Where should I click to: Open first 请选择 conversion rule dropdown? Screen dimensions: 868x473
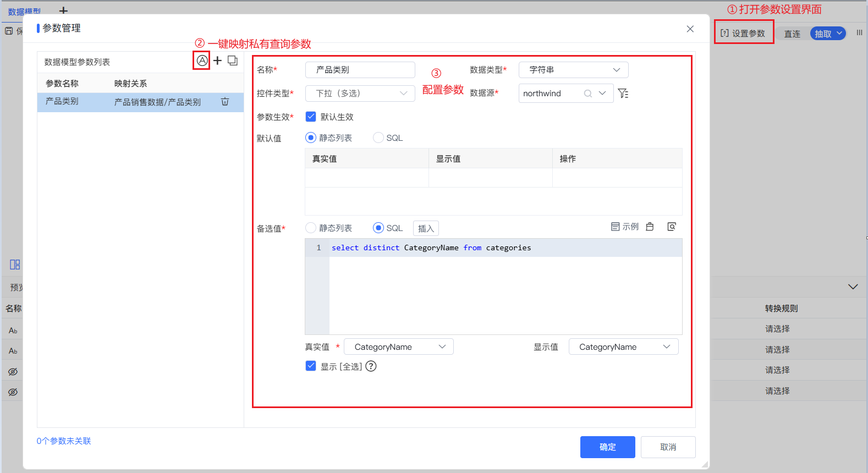777,329
